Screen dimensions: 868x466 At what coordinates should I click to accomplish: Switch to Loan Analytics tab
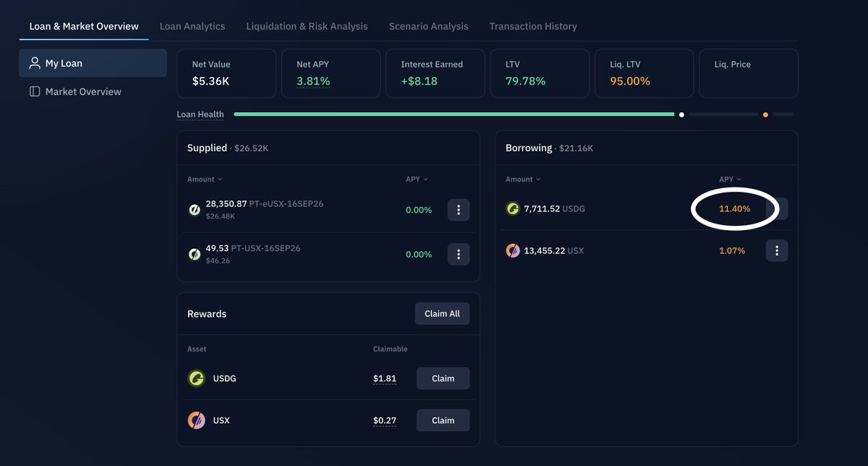click(192, 26)
